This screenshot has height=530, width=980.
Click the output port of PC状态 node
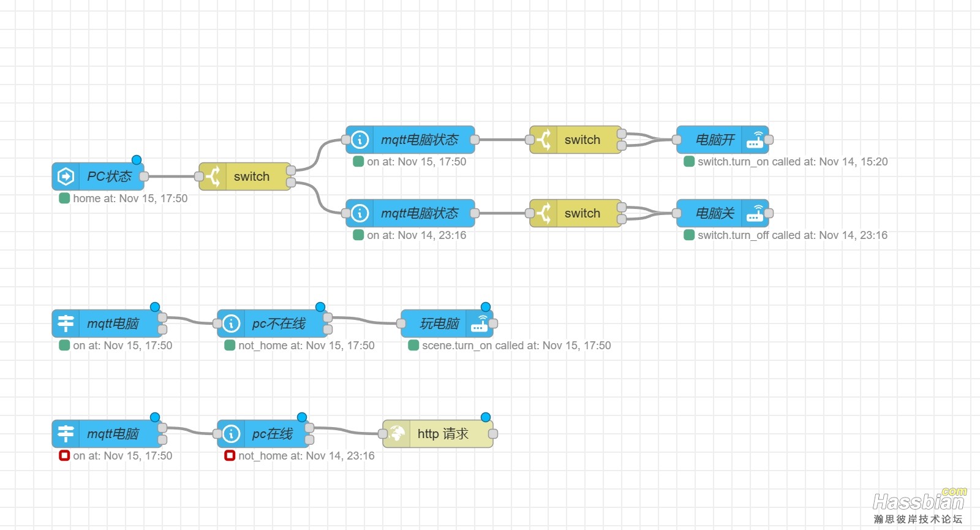pos(144,176)
